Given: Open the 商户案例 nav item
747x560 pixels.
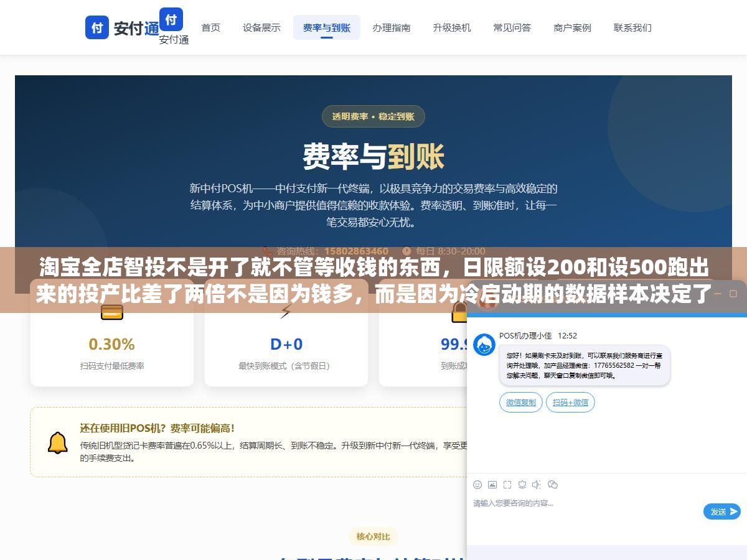Looking at the screenshot, I should 572,27.
